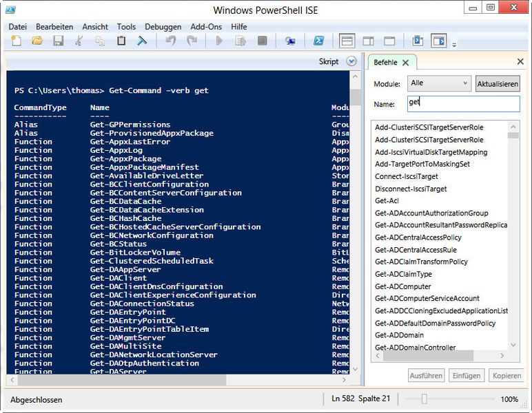Click the console pane vertical scrollbar
The width and height of the screenshot is (532, 413).
355,223
